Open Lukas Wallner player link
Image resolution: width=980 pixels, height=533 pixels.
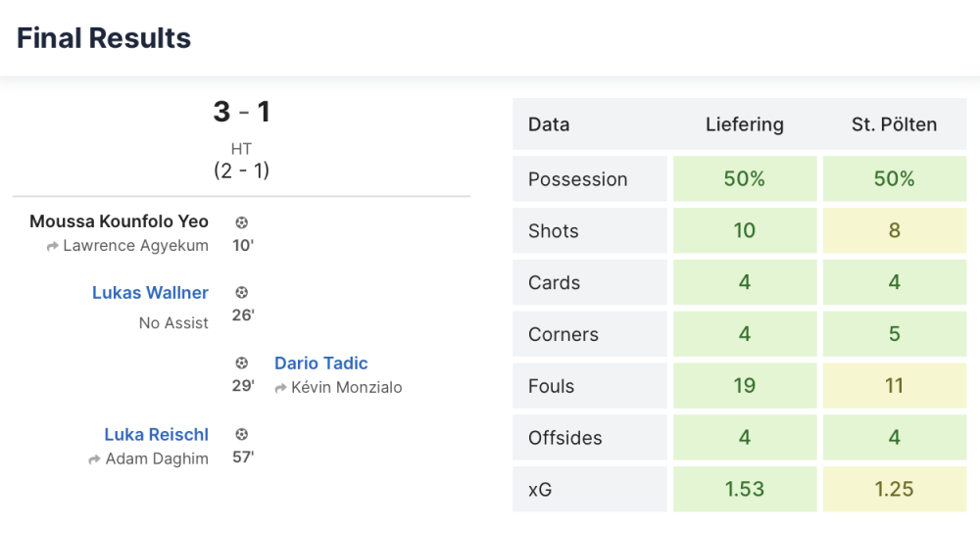(x=150, y=293)
